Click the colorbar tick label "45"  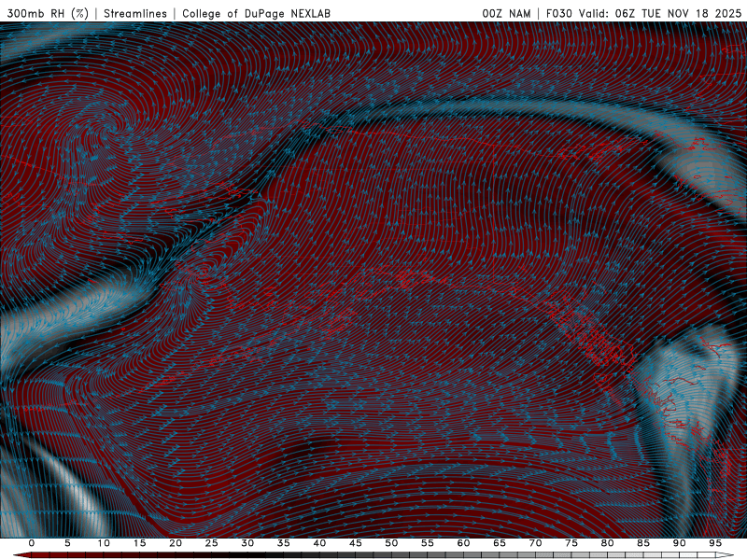point(356,543)
